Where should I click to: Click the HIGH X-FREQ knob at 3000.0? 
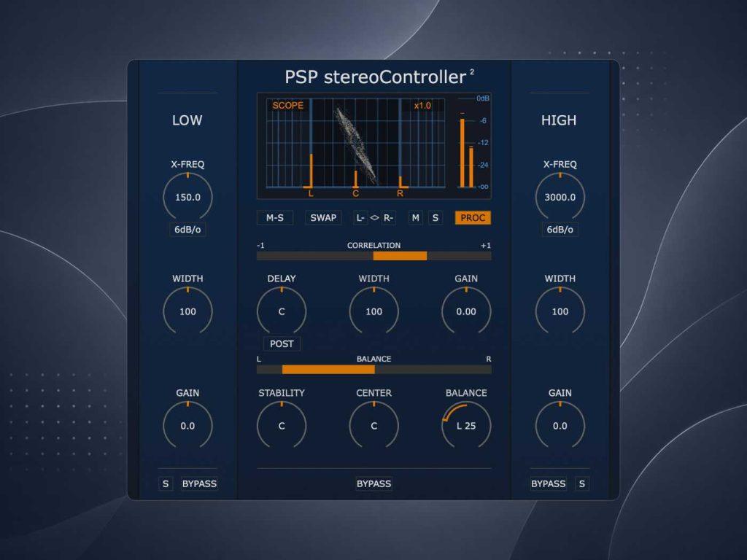(560, 197)
